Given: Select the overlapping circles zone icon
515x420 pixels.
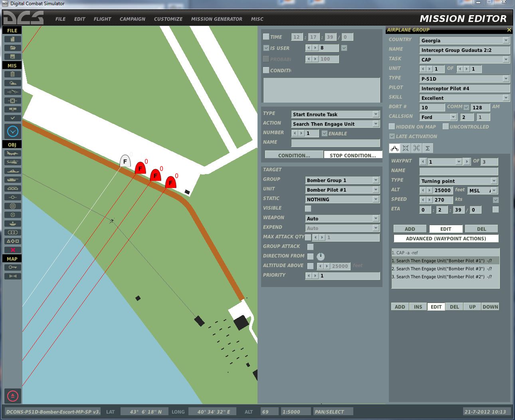Looking at the screenshot, I should 12,232.
